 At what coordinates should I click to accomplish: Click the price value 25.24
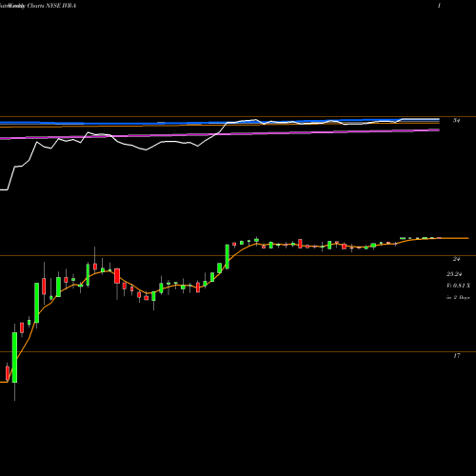[x=454, y=274]
